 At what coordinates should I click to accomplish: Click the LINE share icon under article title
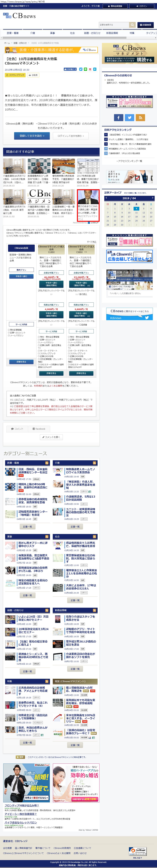tap(85, 69)
